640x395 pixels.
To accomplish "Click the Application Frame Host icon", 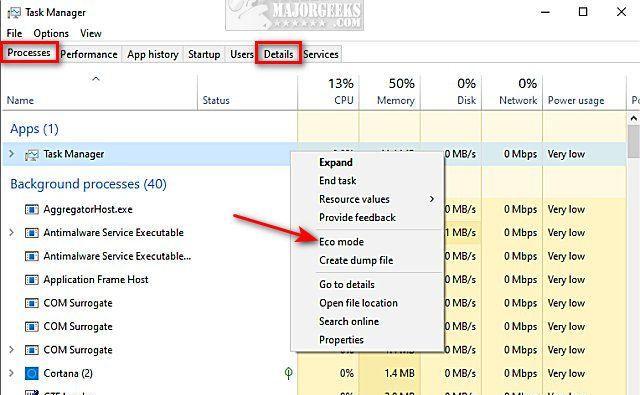I will point(31,280).
